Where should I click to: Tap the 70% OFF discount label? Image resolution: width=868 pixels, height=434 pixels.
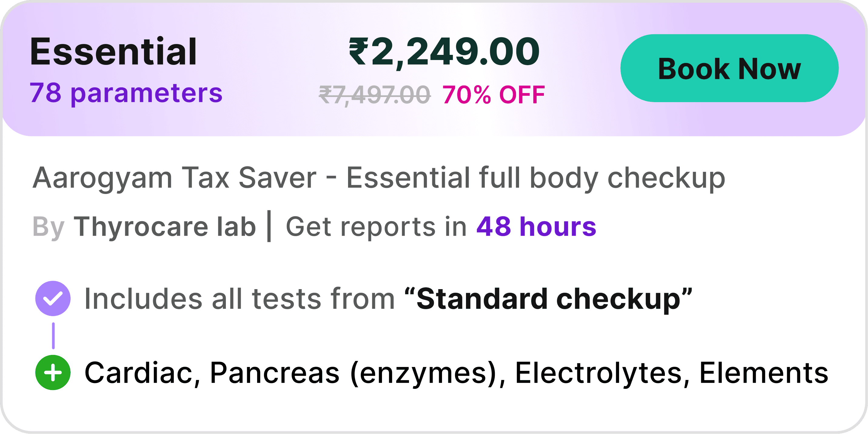pyautogui.click(x=494, y=95)
